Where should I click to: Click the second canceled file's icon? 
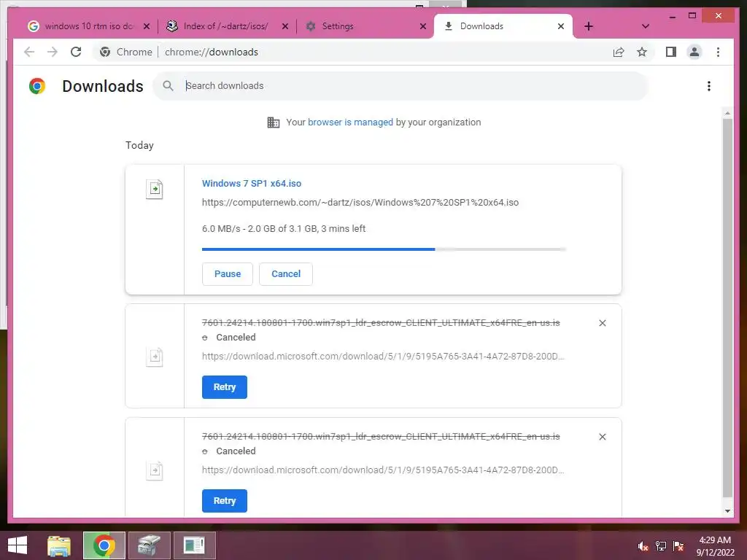coord(155,470)
